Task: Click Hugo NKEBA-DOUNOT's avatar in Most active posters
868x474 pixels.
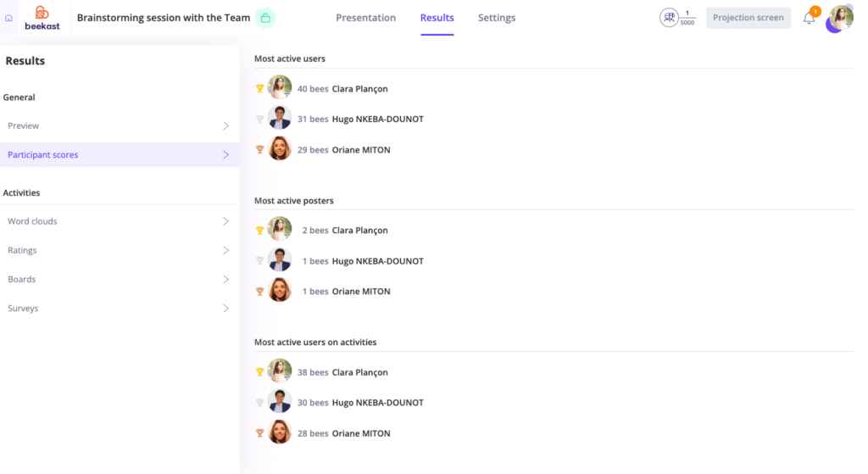Action: 280,260
